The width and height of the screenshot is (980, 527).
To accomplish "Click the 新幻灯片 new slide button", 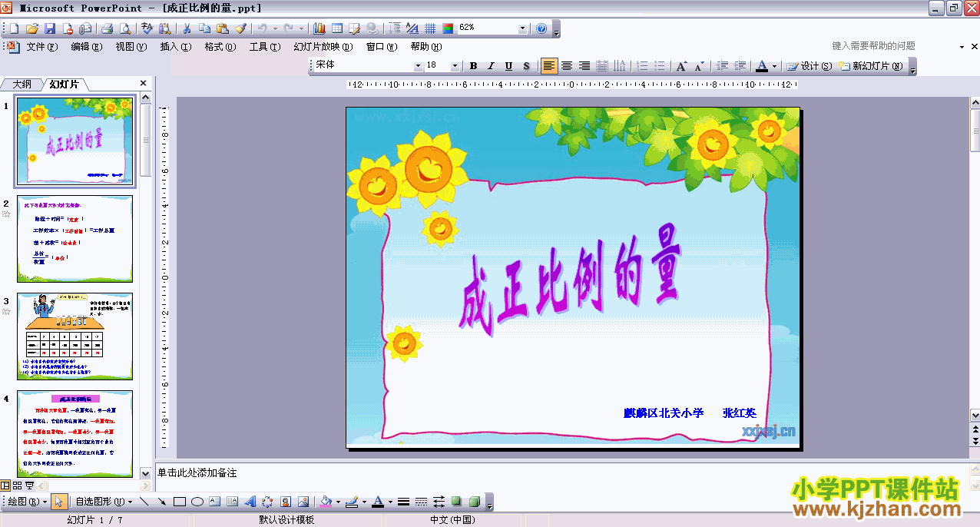I will (x=872, y=66).
